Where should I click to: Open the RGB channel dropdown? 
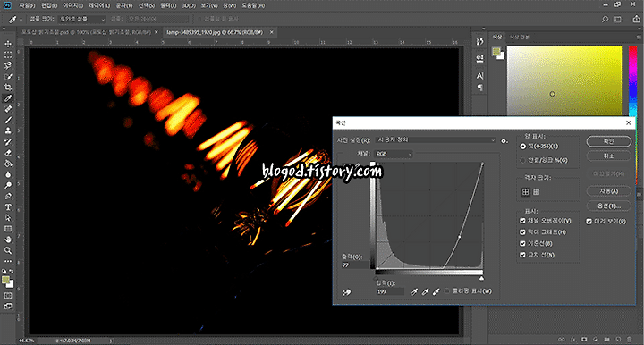(394, 154)
